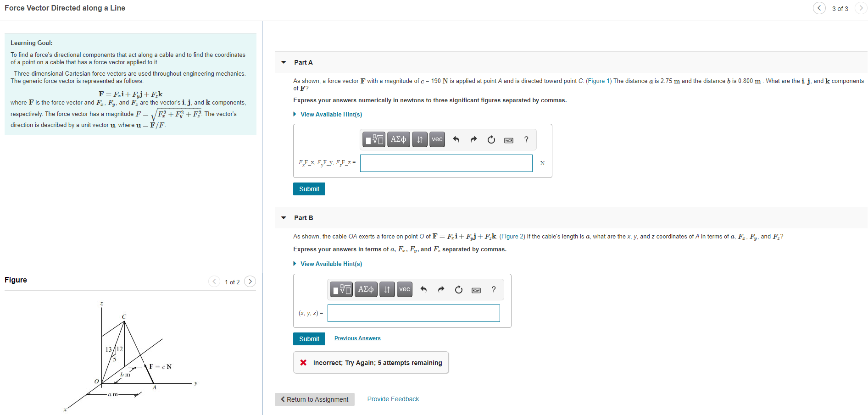Click inside the (x, y, z) answer field

tap(413, 313)
